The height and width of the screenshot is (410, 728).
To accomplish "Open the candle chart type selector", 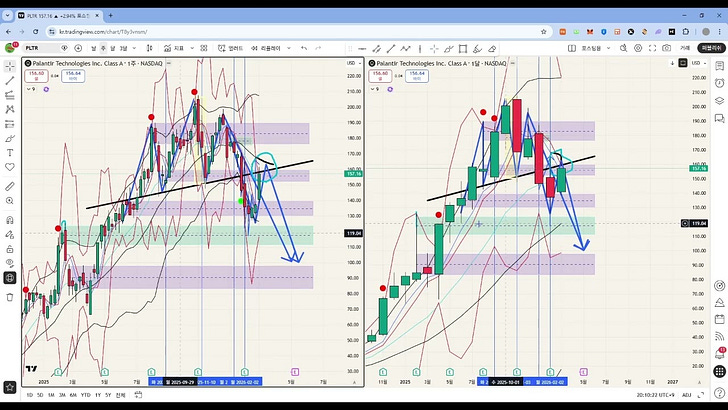I will (x=150, y=48).
